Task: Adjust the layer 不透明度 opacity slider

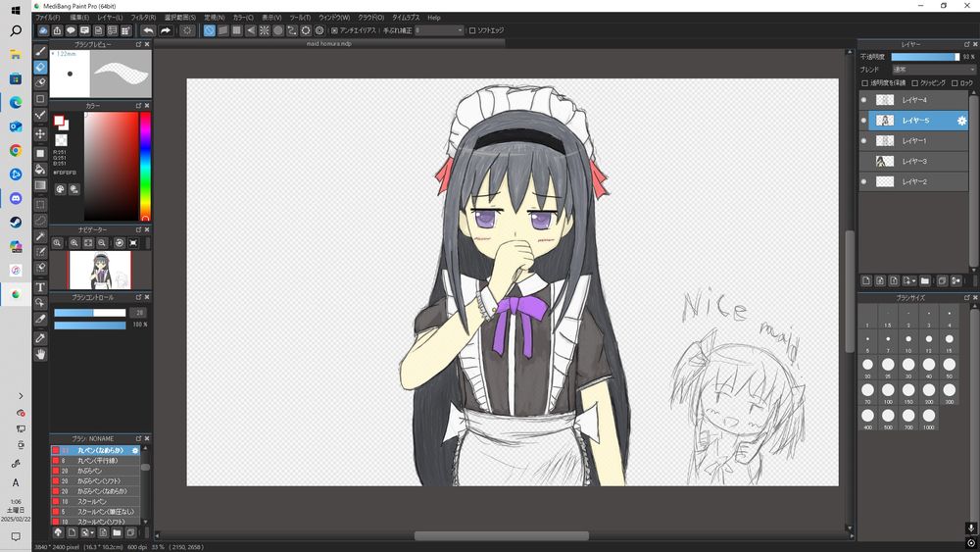Action: [x=926, y=57]
